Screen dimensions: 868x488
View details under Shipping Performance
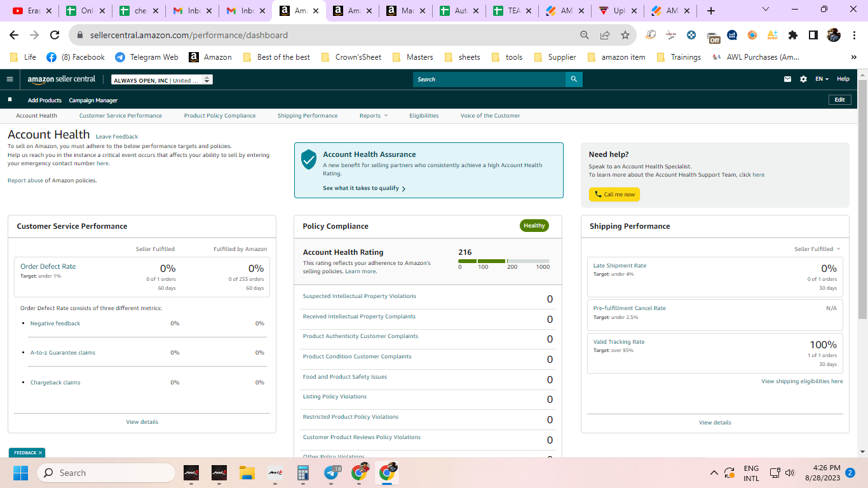pos(715,423)
